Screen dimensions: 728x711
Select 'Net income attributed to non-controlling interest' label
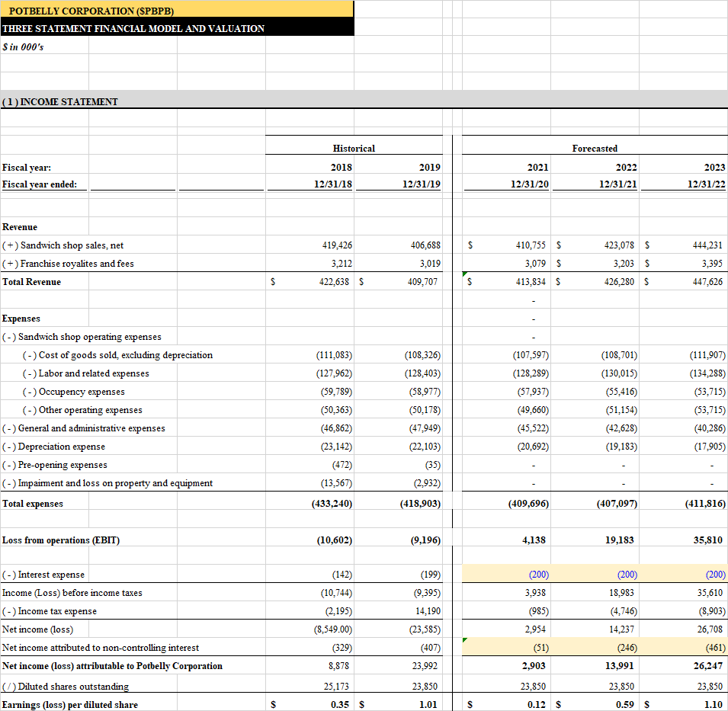click(101, 648)
